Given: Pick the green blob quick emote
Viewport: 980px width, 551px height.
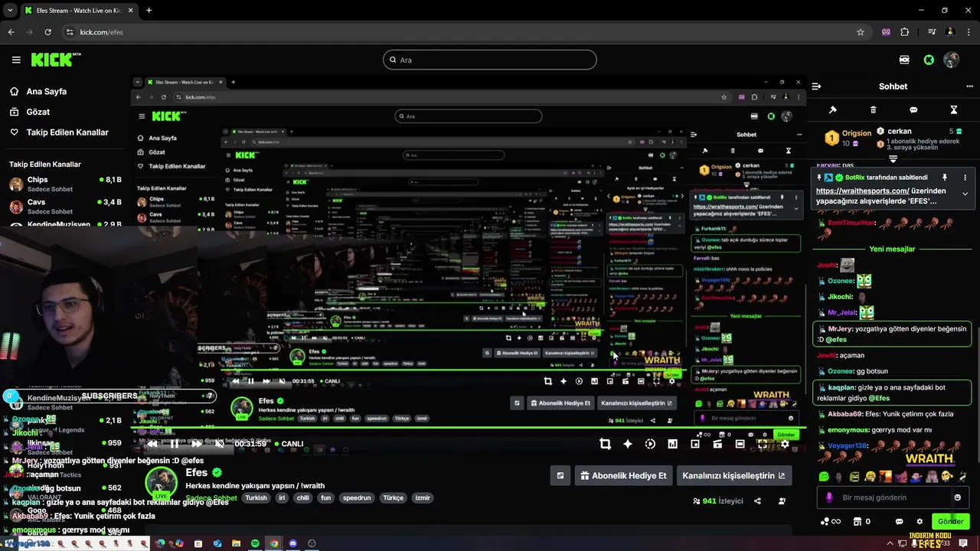Looking at the screenshot, I should pyautogui.click(x=823, y=476).
